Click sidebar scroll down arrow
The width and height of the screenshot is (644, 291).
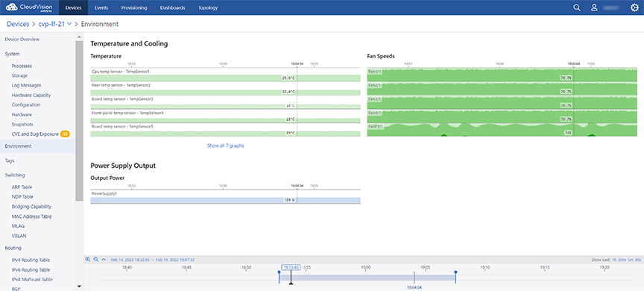point(79,286)
